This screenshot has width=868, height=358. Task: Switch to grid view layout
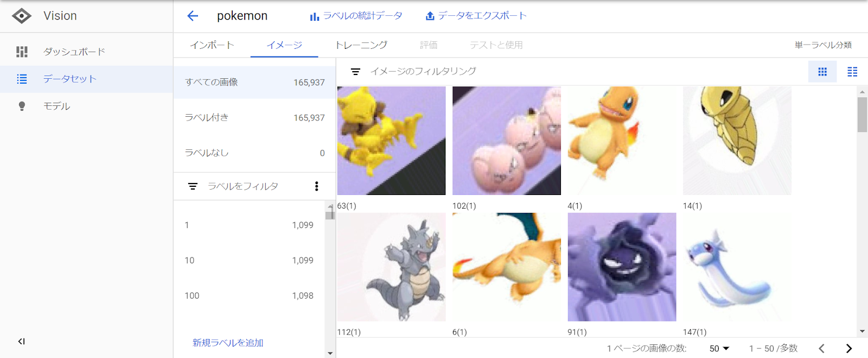(822, 72)
